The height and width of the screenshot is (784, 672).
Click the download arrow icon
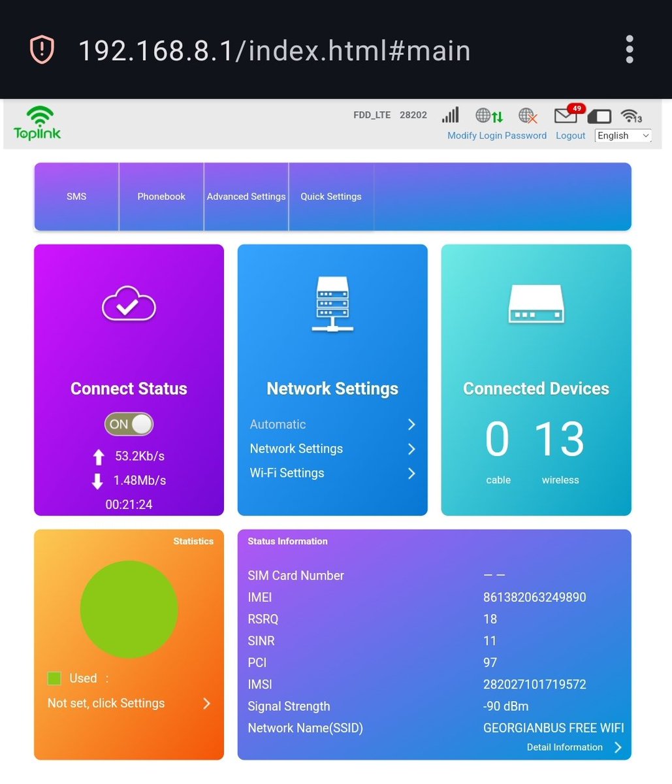[97, 482]
